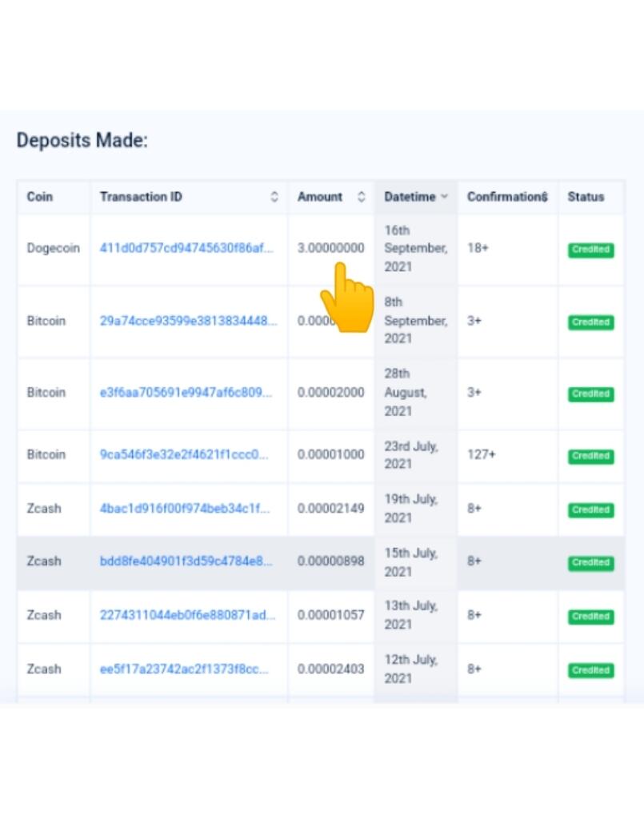The width and height of the screenshot is (644, 819).
Task: Click Credited badge on 15th July row
Action: [x=590, y=562]
